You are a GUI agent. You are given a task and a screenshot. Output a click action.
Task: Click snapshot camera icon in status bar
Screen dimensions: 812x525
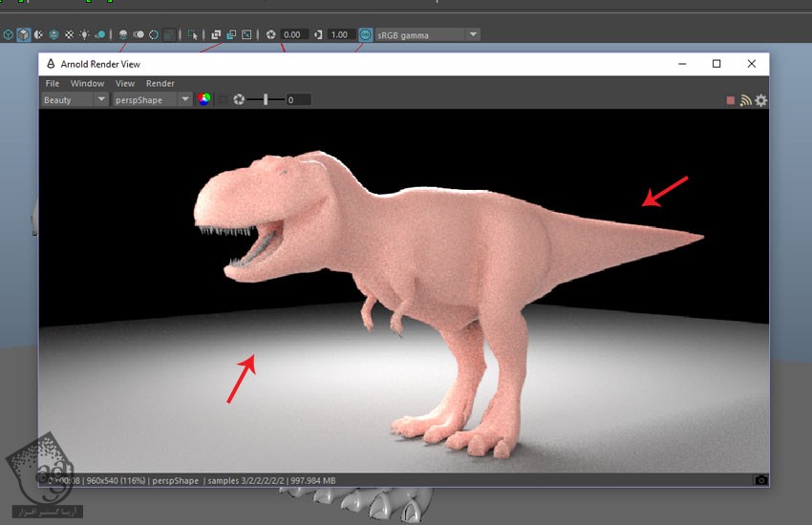pyautogui.click(x=760, y=480)
